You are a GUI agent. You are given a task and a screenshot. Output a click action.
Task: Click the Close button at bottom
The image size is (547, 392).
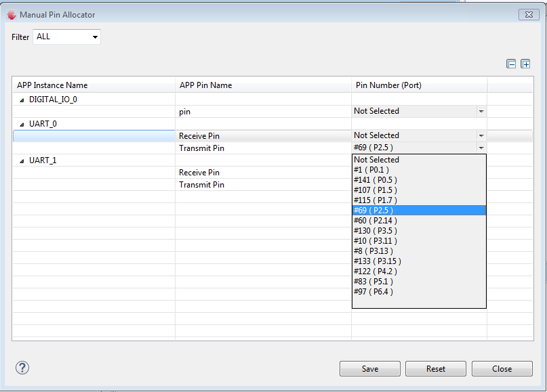(x=502, y=369)
